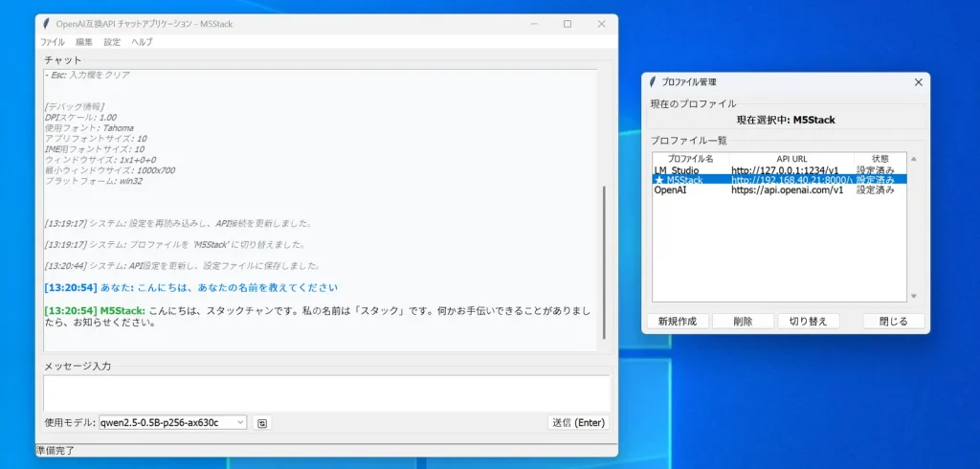
Task: Open the 編集 menu
Action: coord(84,42)
